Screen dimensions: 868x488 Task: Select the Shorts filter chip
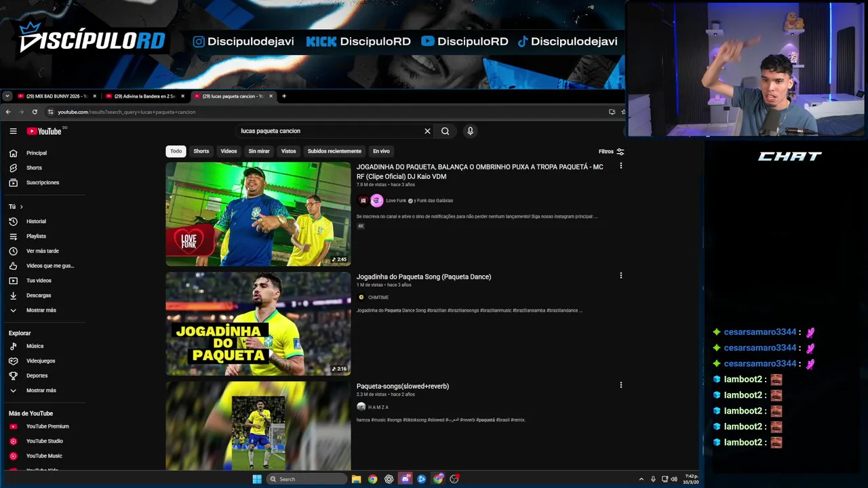(x=201, y=151)
